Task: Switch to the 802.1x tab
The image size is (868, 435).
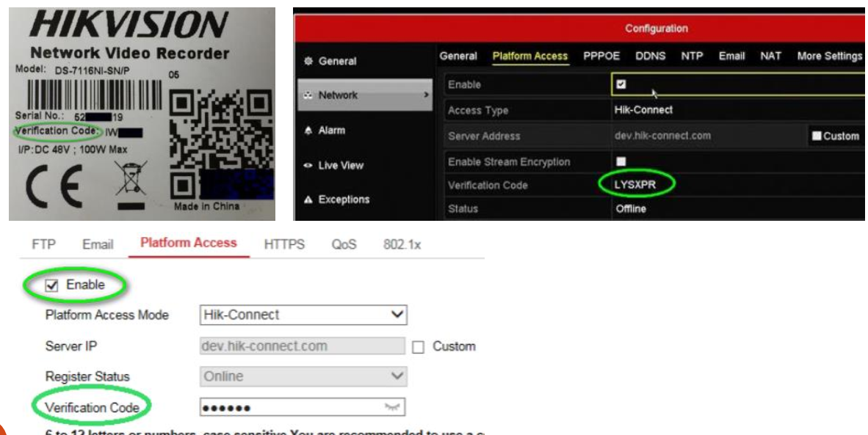Action: click(x=402, y=244)
